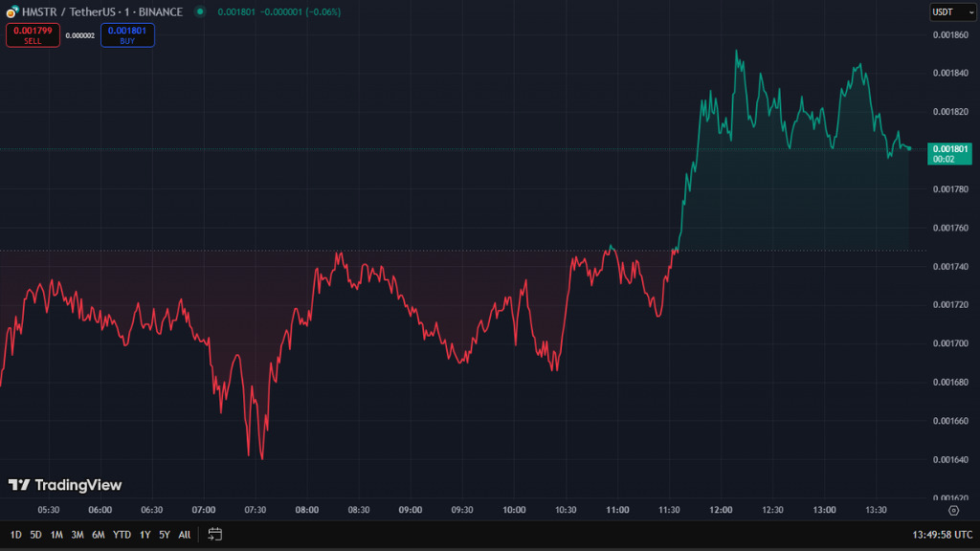Open chart settings gear icon
Image resolution: width=980 pixels, height=551 pixels.
pos(953,511)
